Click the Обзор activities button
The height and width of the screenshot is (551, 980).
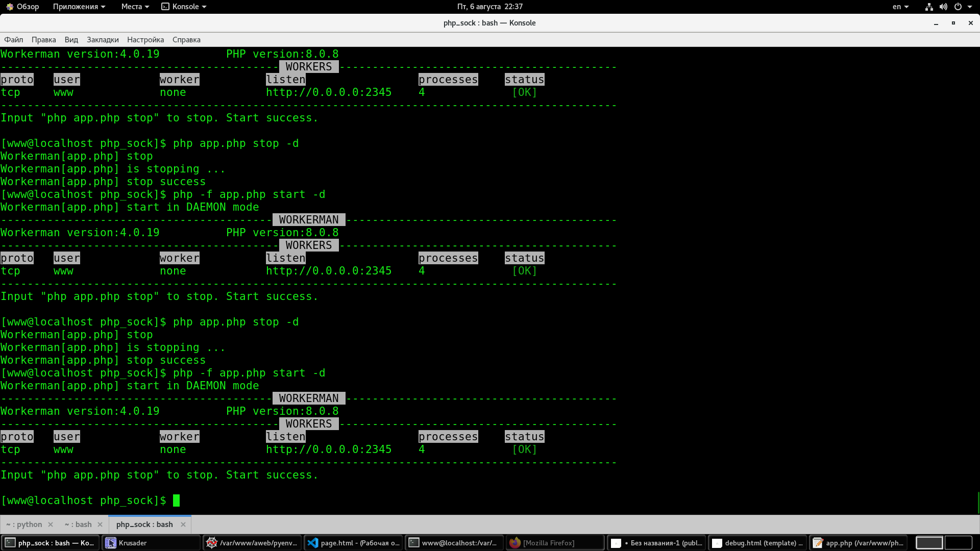tap(23, 7)
